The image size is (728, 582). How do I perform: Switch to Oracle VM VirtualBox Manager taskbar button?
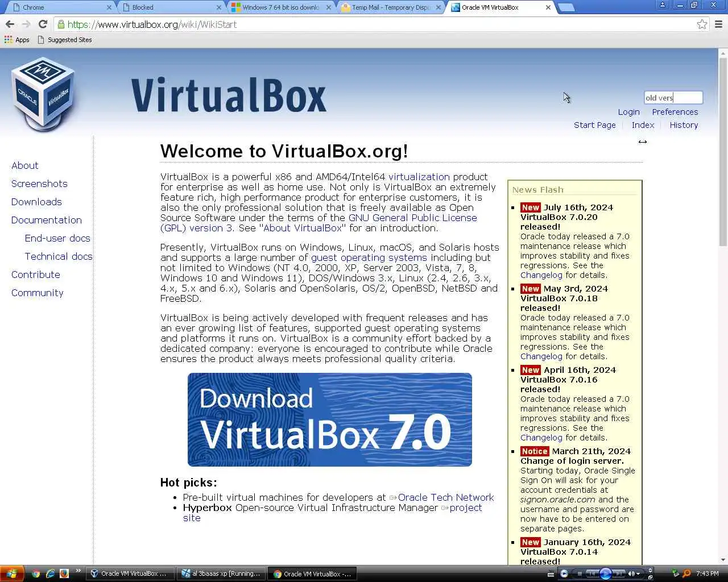click(x=130, y=573)
